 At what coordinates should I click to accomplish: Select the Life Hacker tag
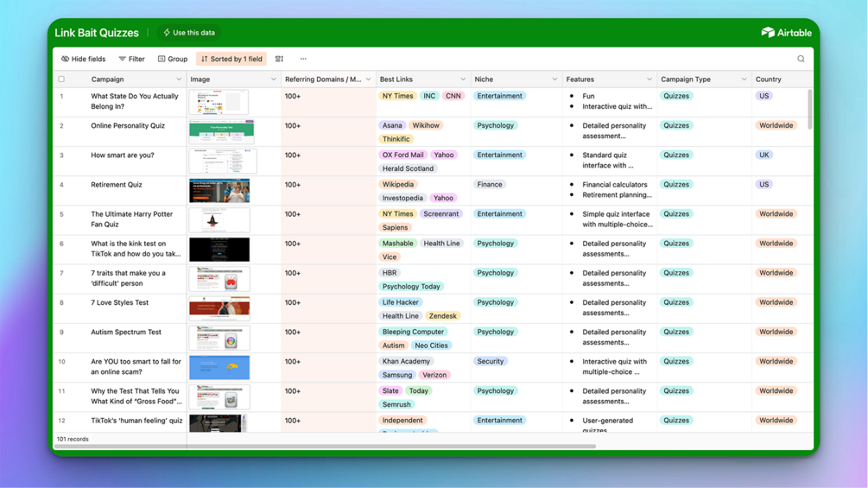(400, 302)
